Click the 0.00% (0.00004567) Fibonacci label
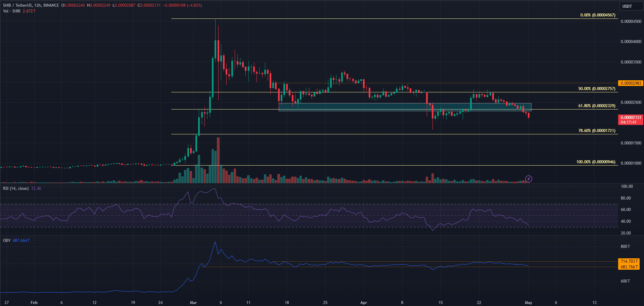The height and width of the screenshot is (306, 644). tap(598, 15)
